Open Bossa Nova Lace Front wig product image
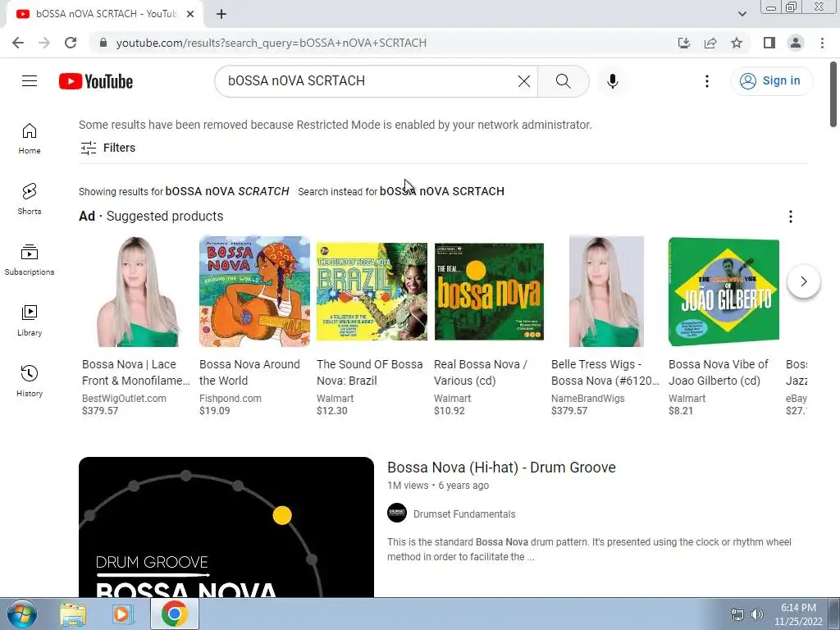 point(137,291)
